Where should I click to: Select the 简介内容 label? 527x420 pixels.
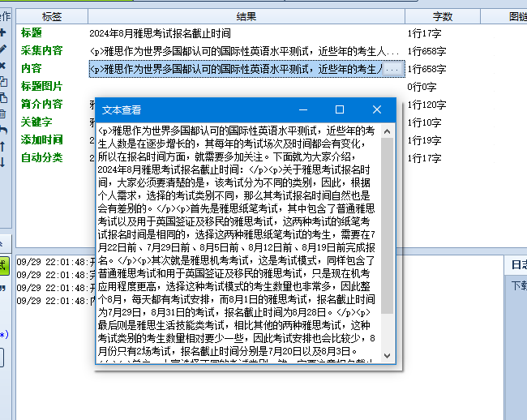[x=41, y=104]
